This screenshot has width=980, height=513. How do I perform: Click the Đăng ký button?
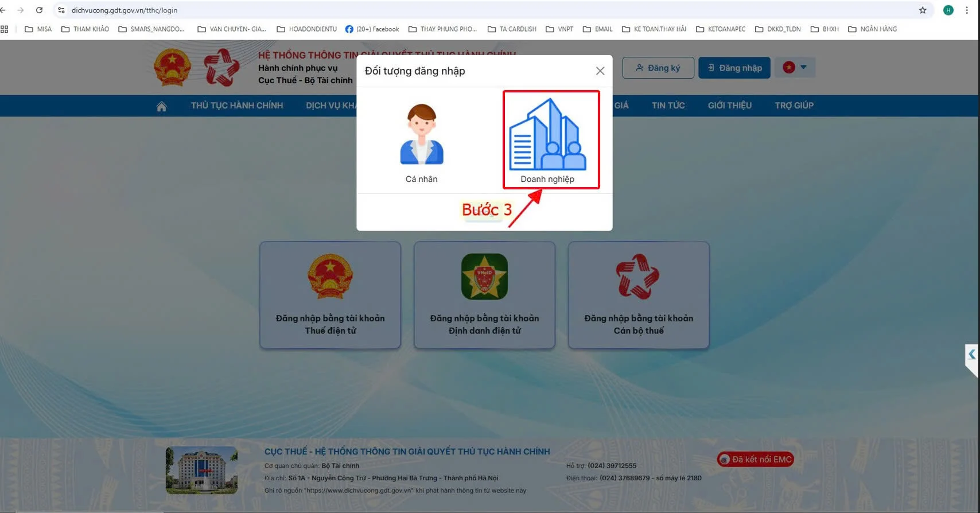(x=658, y=68)
